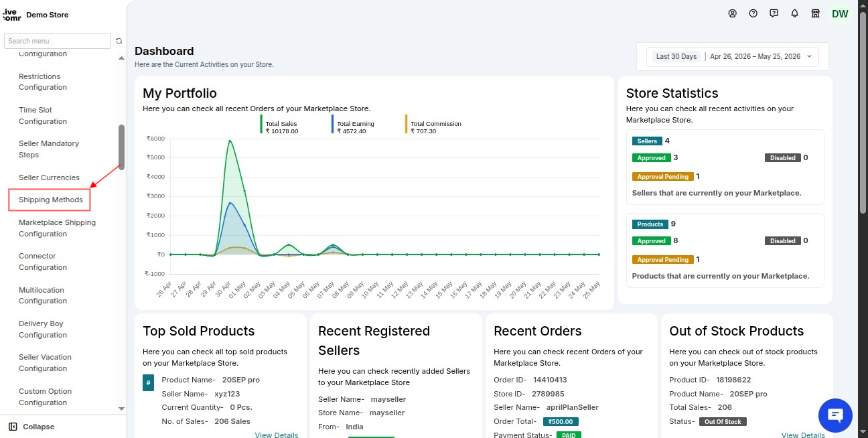
Task: Click the refresh icon beside menu search
Action: (x=119, y=41)
